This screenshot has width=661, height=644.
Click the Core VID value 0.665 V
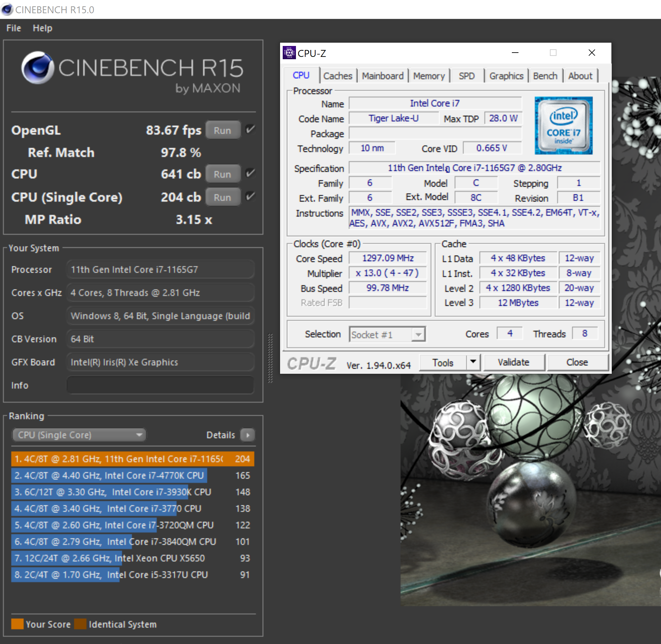pyautogui.click(x=492, y=148)
